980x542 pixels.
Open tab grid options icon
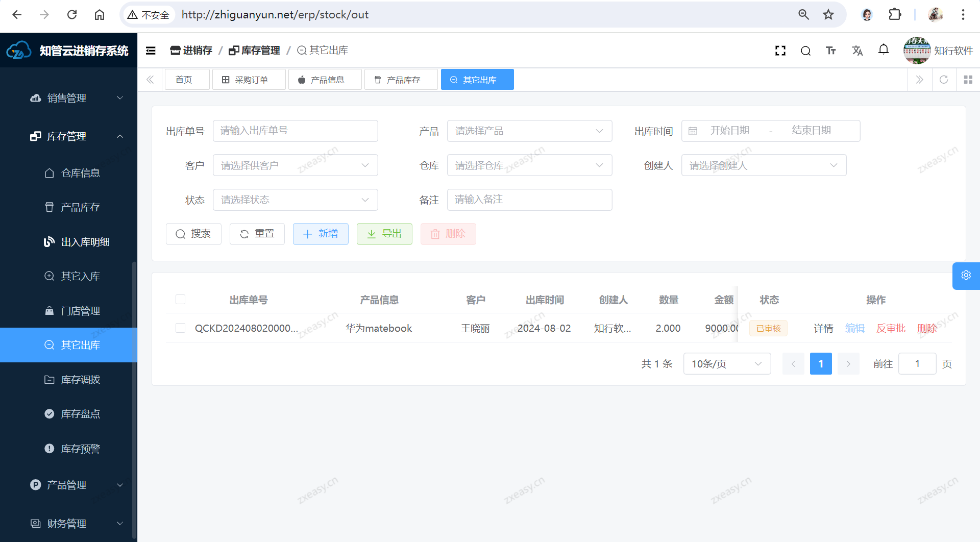[968, 80]
